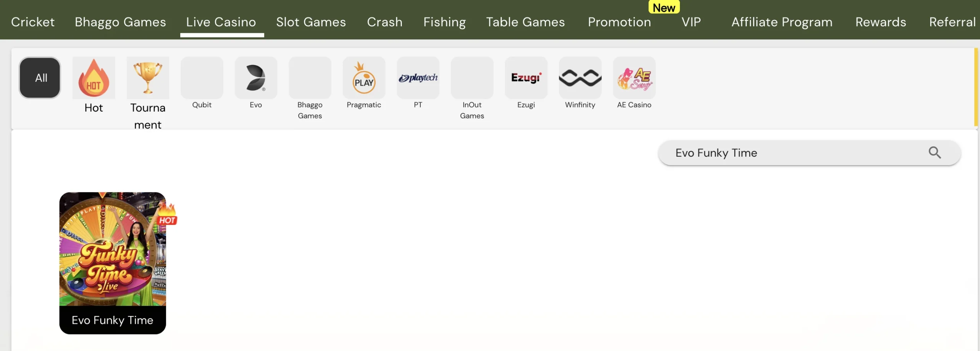This screenshot has width=980, height=351.
Task: Click the Evo Funky Time card title
Action: [x=113, y=320]
